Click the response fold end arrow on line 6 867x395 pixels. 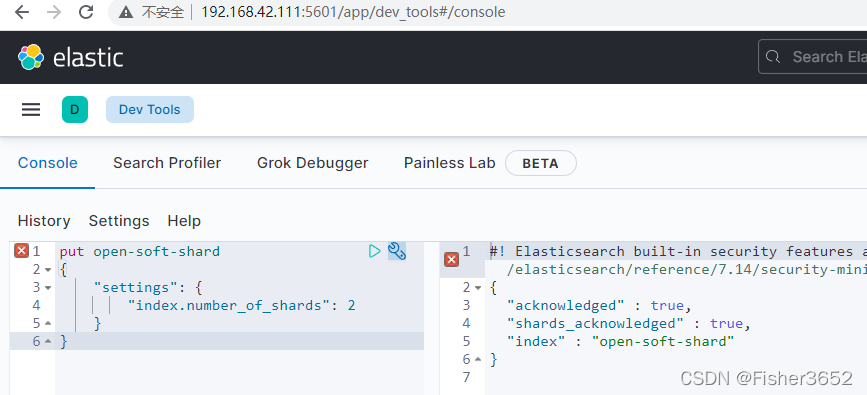point(478,360)
